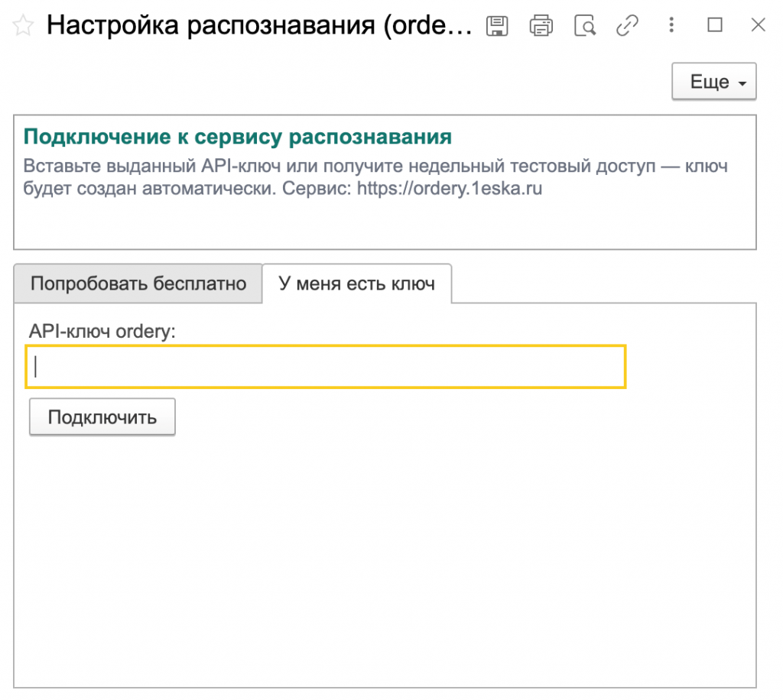Focus the API-ключ ordery input field
The image size is (783, 700).
pyautogui.click(x=326, y=367)
